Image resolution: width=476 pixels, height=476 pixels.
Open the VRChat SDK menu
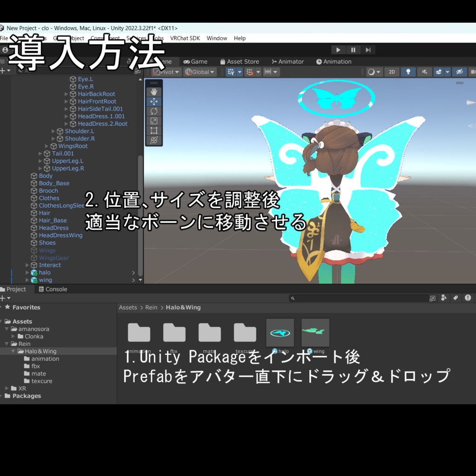click(x=185, y=38)
